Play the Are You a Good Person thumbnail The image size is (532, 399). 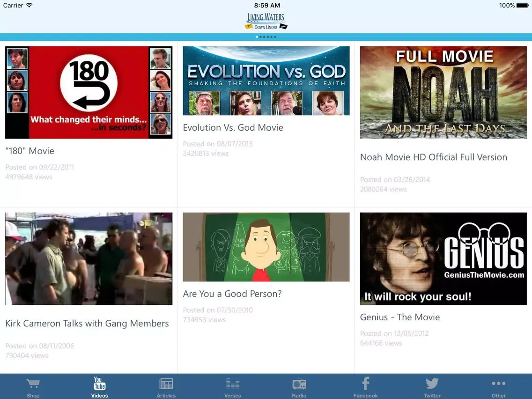coord(266,247)
